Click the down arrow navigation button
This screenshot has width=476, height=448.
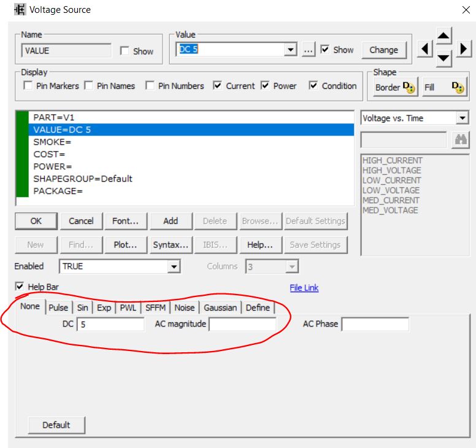[443, 58]
